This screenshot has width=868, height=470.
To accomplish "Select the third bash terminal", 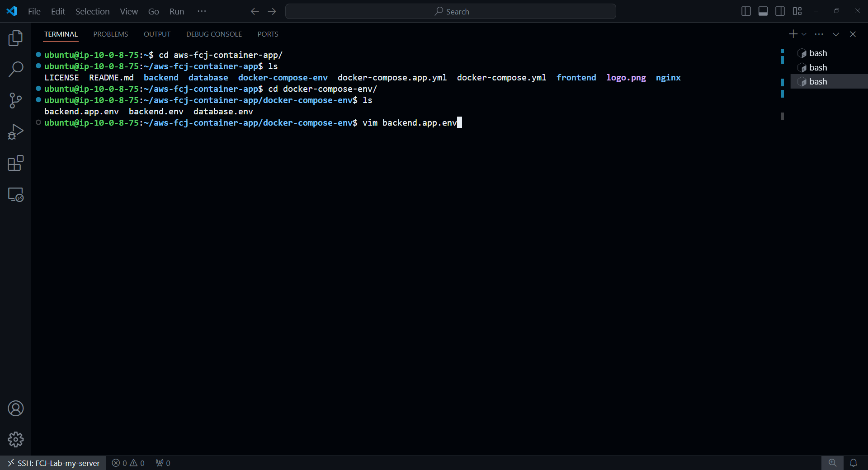I will 829,81.
